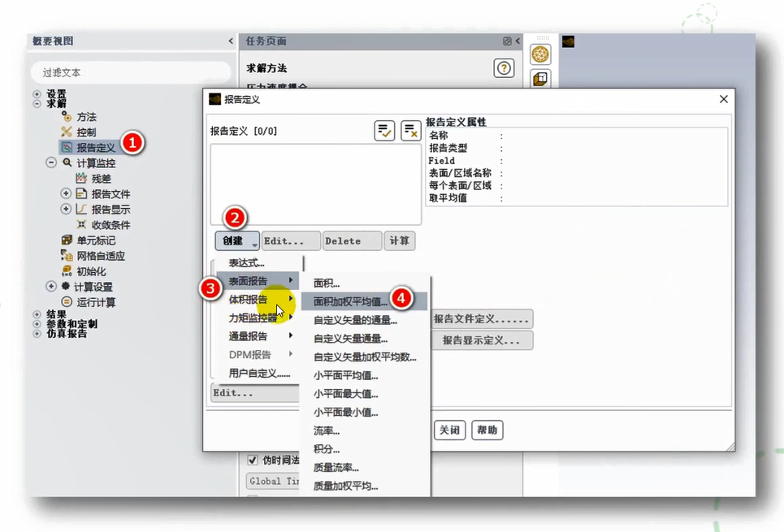Select 质量流率... in the surface report menu
The image size is (784, 532).
336,468
